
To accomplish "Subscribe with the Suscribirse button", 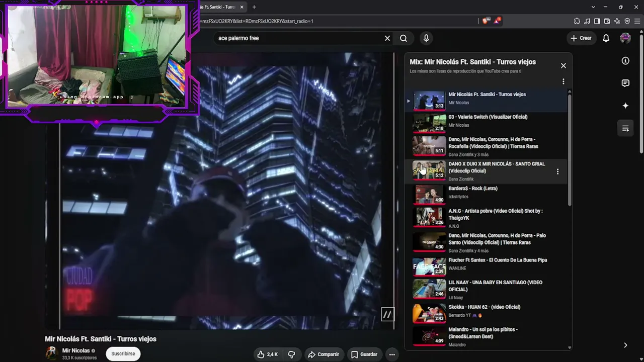I will pos(123,354).
